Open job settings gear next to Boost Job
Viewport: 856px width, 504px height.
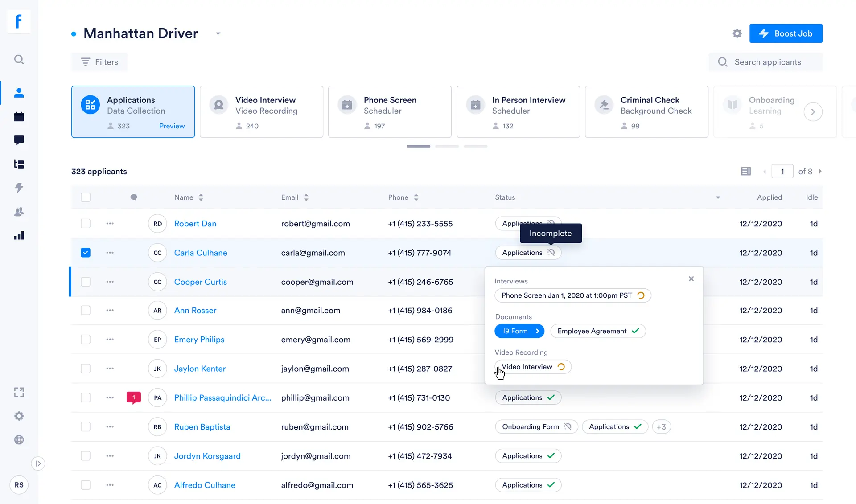click(x=737, y=33)
